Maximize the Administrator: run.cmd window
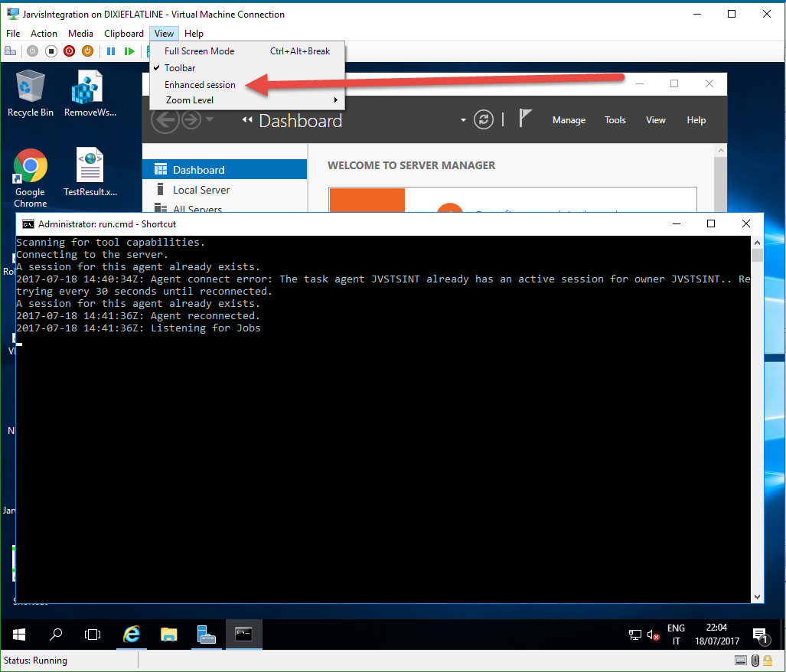This screenshot has width=786, height=672. tap(711, 223)
